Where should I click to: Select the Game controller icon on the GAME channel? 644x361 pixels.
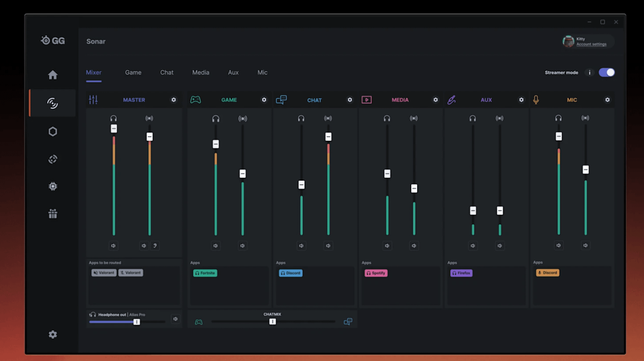[196, 100]
